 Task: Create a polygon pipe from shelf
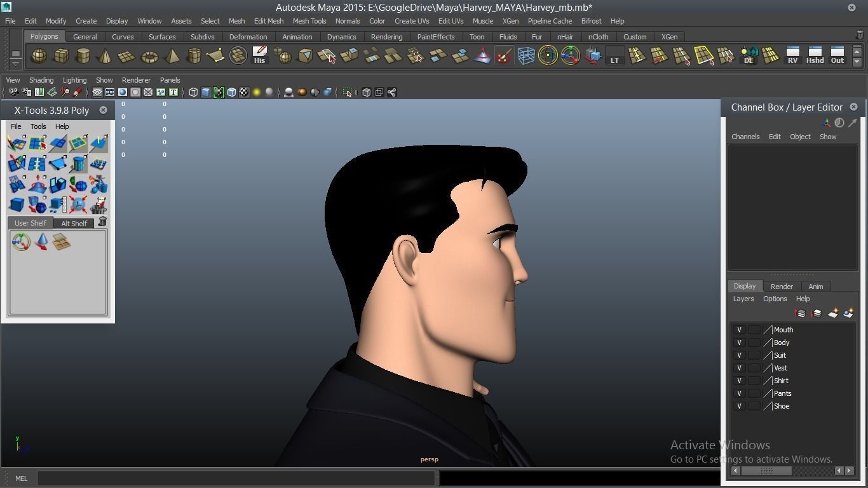pyautogui.click(x=194, y=56)
